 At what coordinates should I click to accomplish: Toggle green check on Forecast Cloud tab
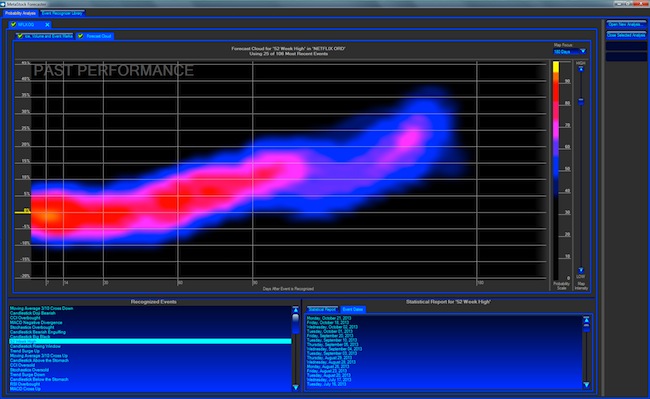tap(80, 36)
